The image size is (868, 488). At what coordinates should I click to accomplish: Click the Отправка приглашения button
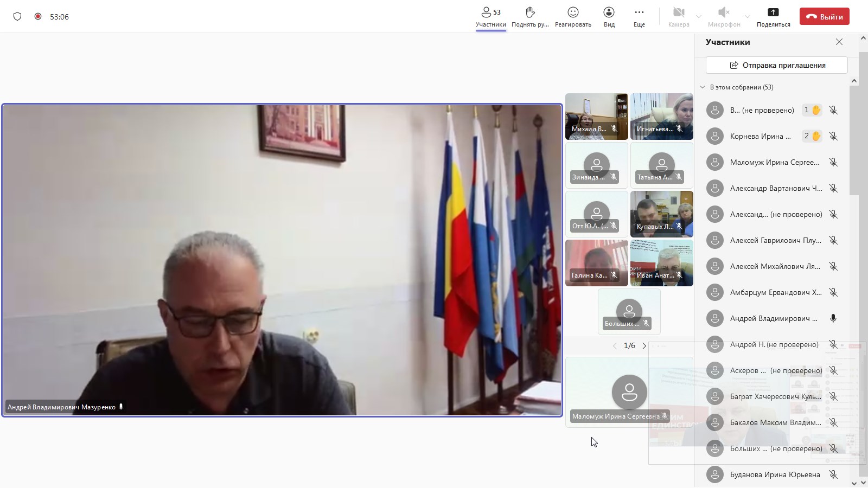click(x=776, y=65)
